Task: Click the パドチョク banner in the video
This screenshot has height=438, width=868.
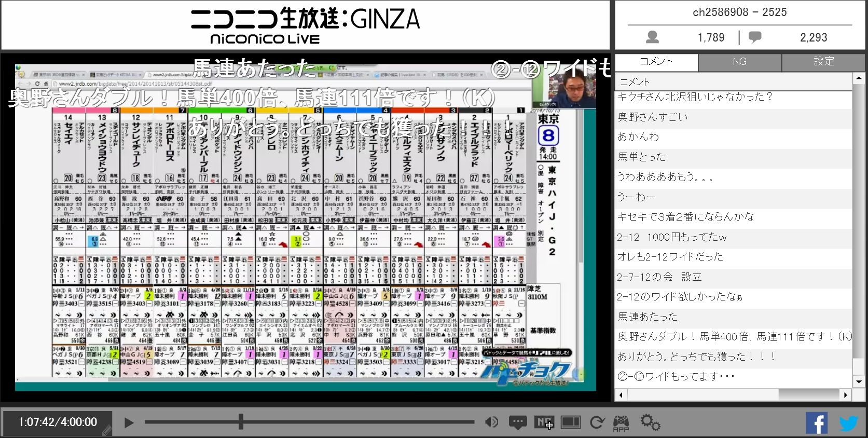Action: pos(526,367)
